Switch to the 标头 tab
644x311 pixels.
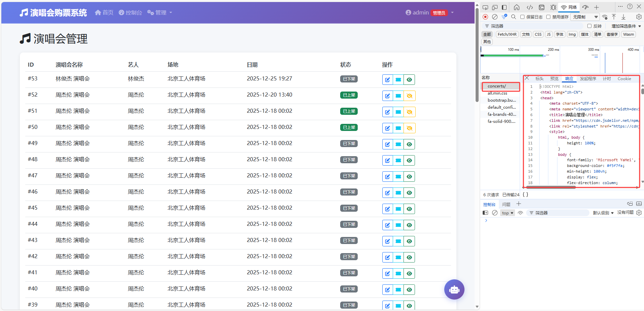tap(539, 79)
